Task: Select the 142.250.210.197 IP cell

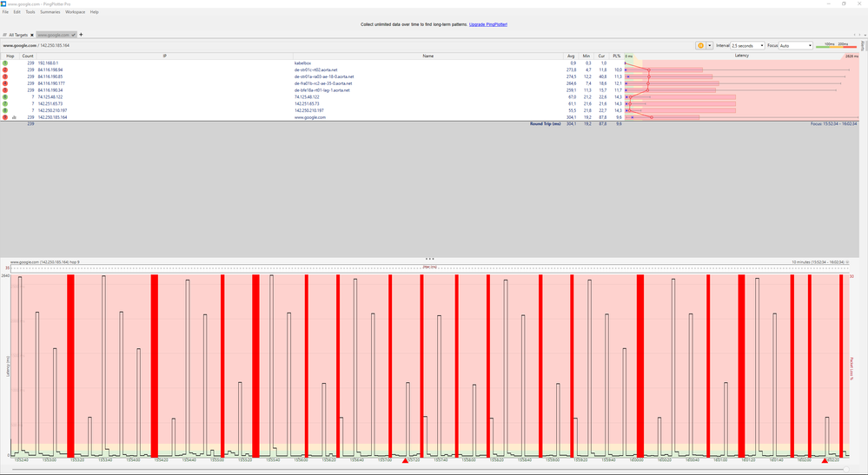Action: coord(53,110)
